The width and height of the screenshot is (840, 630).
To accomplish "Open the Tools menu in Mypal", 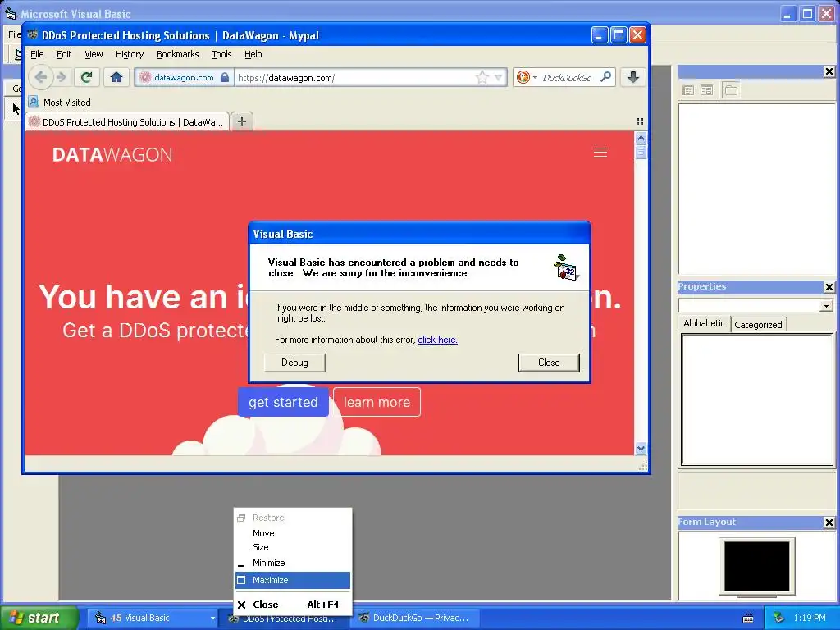I will pyautogui.click(x=221, y=54).
